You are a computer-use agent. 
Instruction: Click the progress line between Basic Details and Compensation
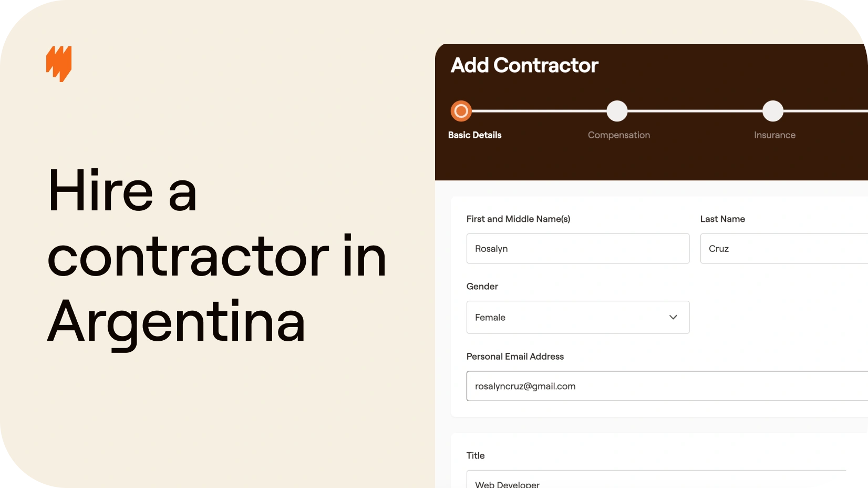539,111
